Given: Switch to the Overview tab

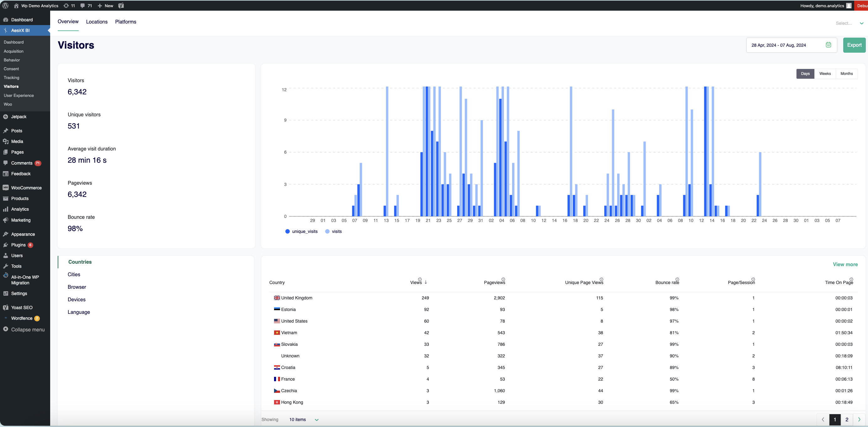Looking at the screenshot, I should [x=68, y=22].
